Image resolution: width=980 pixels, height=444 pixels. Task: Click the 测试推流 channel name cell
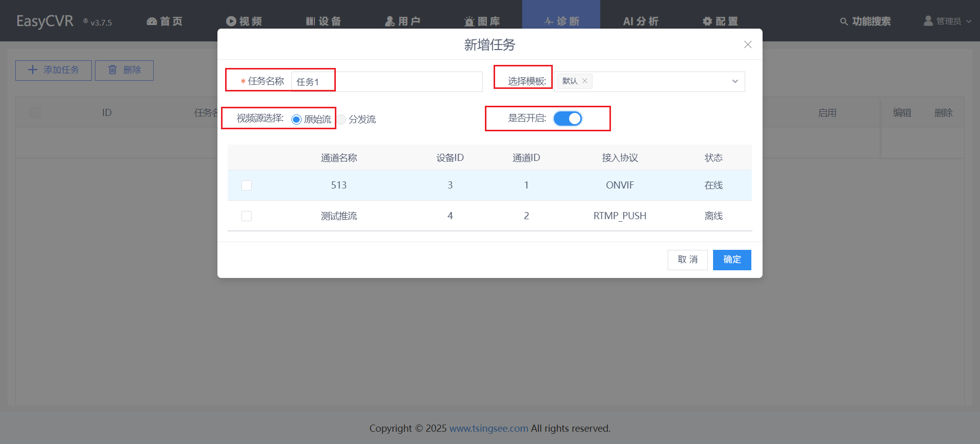point(339,216)
